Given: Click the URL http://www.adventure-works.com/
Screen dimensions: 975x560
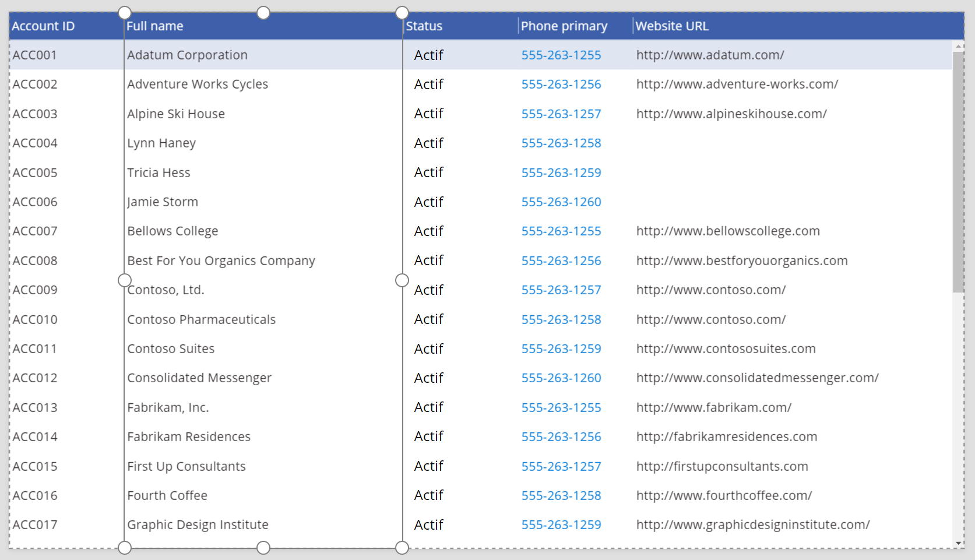Looking at the screenshot, I should 737,84.
